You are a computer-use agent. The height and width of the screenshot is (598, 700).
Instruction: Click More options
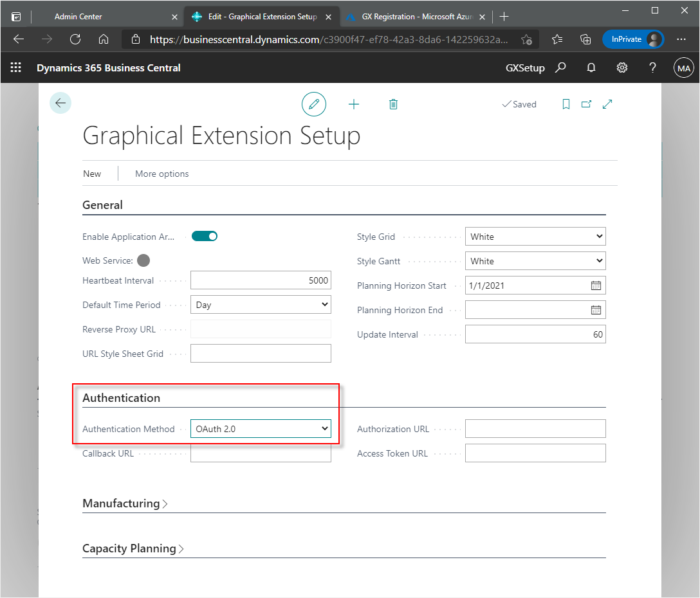pos(162,174)
